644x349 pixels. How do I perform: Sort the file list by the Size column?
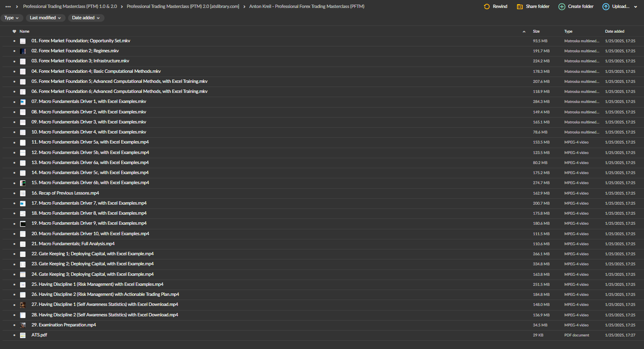coord(536,31)
